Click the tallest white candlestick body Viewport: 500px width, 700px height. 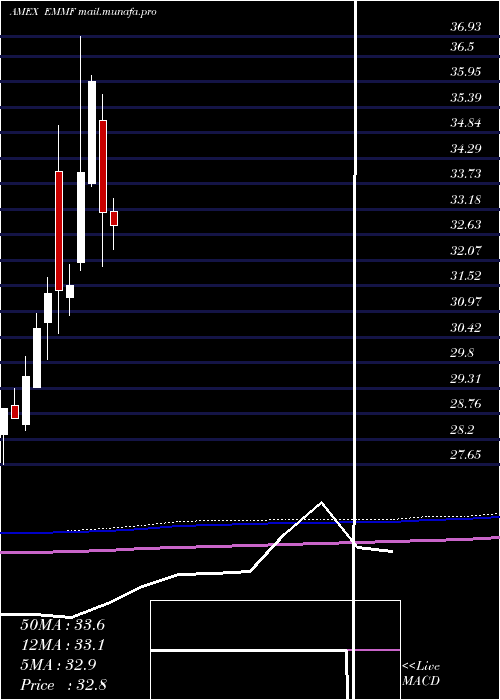coord(92,133)
